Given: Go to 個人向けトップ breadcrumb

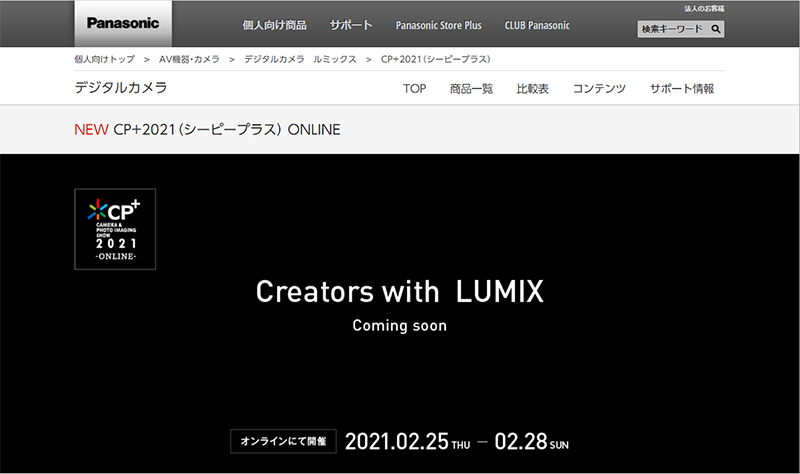Looking at the screenshot, I should 105,59.
